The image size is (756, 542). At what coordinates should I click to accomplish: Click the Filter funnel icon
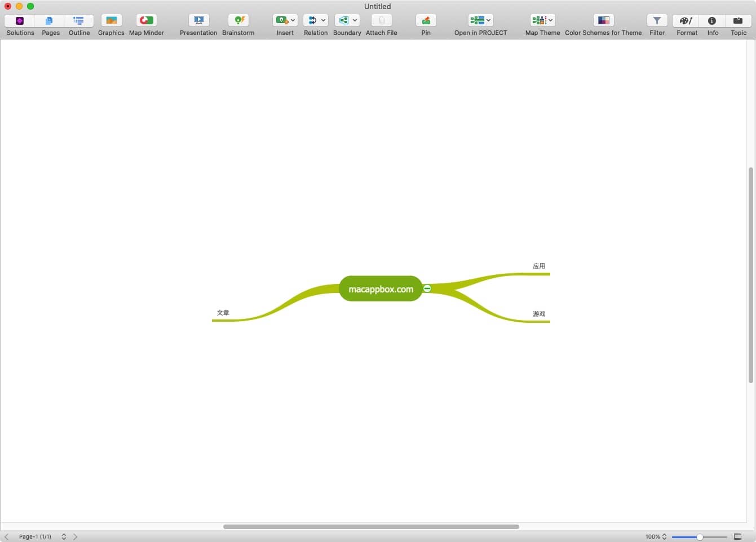[657, 21]
